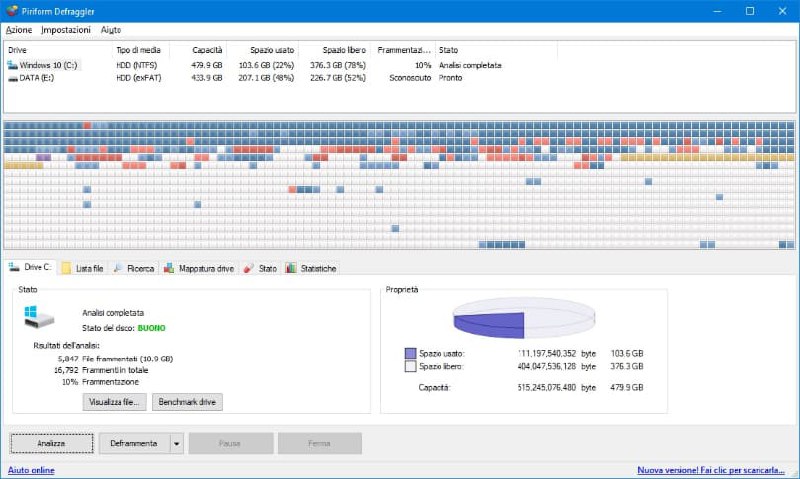Image resolution: width=800 pixels, height=479 pixels.
Task: Click the HDD (NTFS) media type cell
Action: [137, 65]
